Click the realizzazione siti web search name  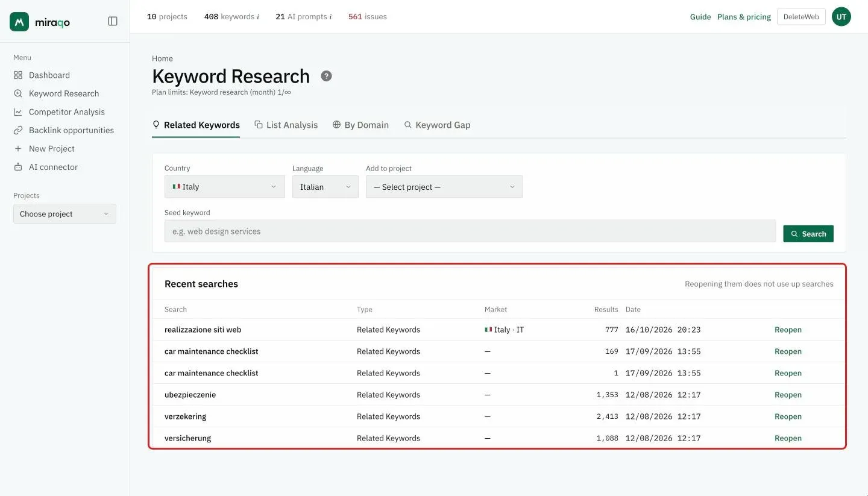click(203, 330)
